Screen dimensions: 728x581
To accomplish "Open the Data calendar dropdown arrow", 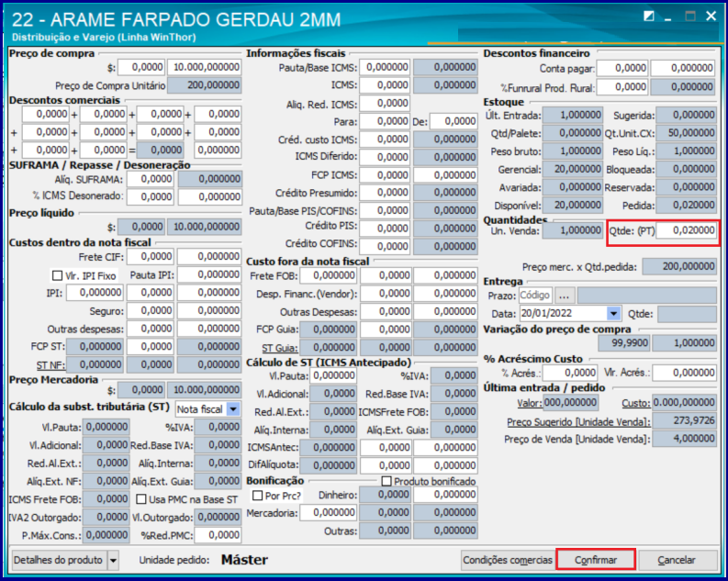I will [613, 314].
